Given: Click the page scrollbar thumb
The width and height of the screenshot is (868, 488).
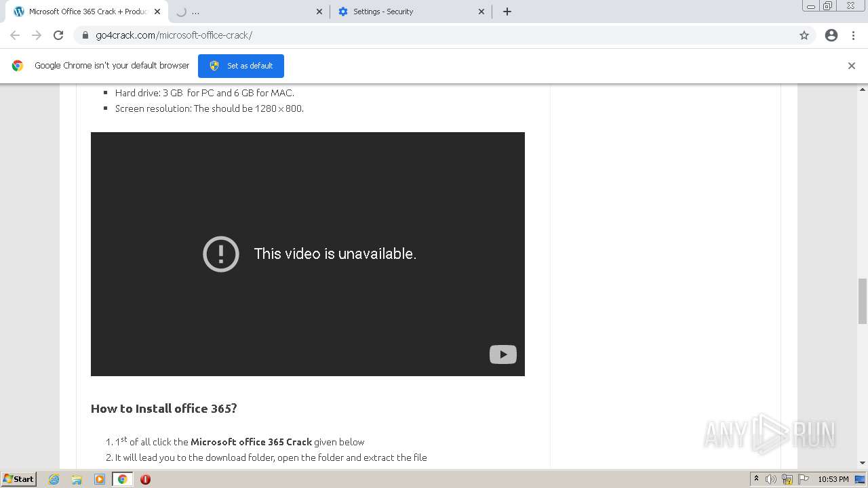Looking at the screenshot, I should [x=863, y=301].
